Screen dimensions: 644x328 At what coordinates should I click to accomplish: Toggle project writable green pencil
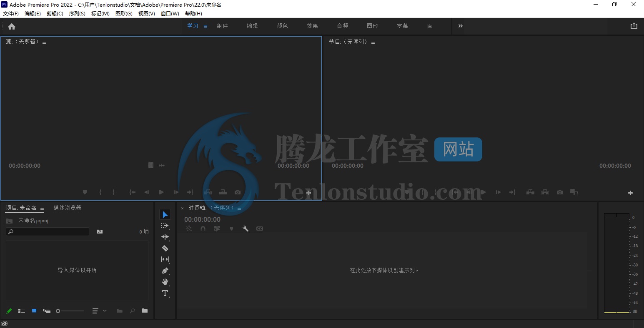point(9,311)
